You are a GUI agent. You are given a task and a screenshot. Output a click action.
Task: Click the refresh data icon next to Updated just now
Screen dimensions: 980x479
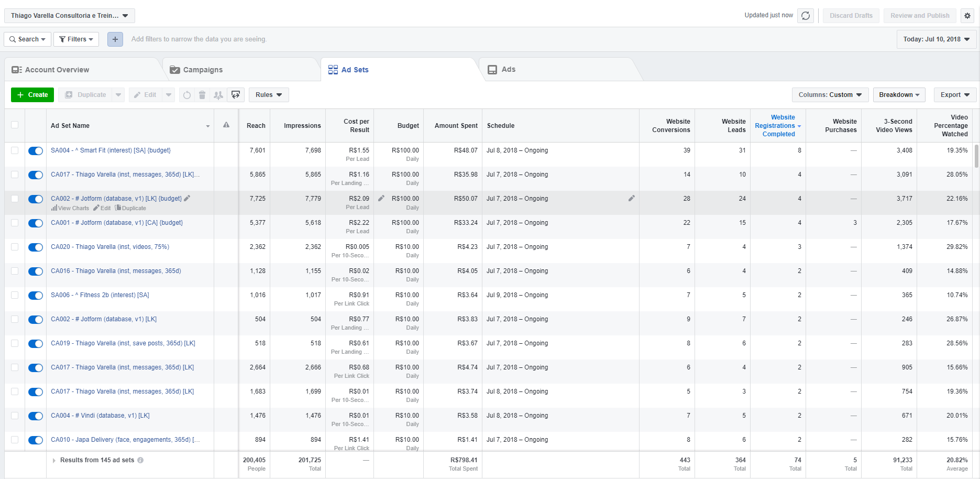(806, 16)
